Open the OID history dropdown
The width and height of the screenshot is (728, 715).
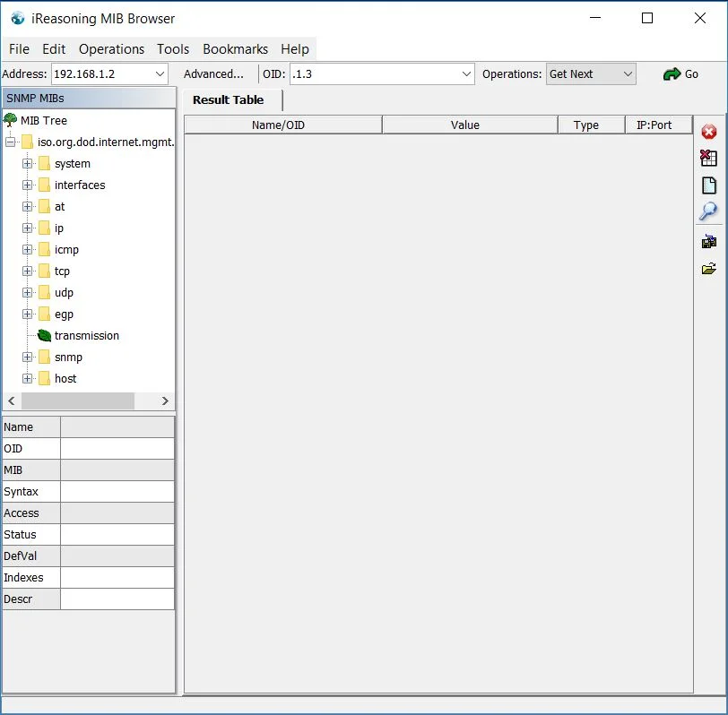click(x=467, y=74)
